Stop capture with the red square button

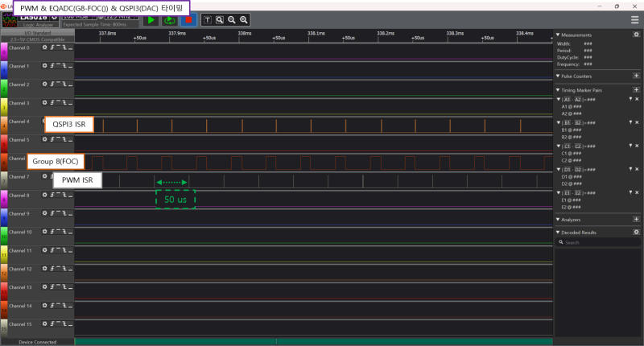(x=188, y=20)
